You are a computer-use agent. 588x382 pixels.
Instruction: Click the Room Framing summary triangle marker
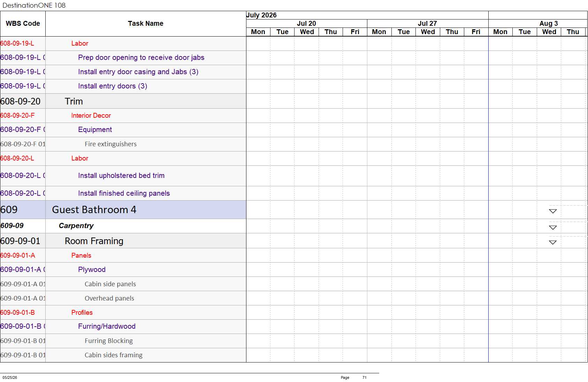(x=552, y=242)
